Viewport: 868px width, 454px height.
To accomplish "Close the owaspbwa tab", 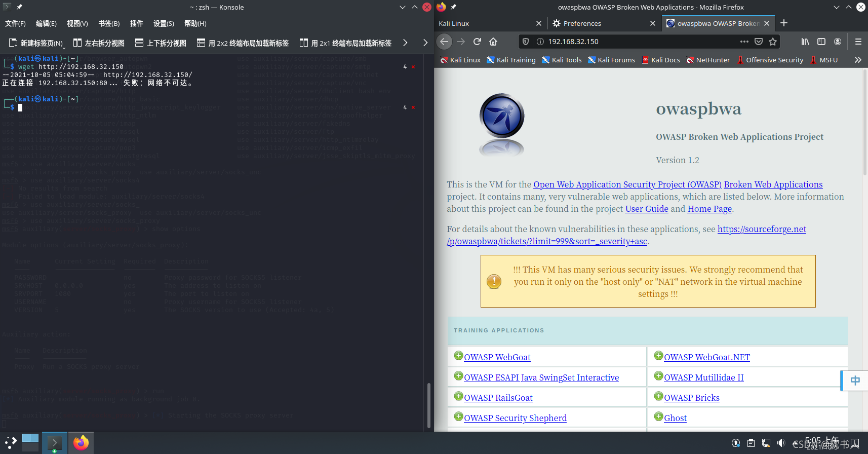I will click(767, 23).
